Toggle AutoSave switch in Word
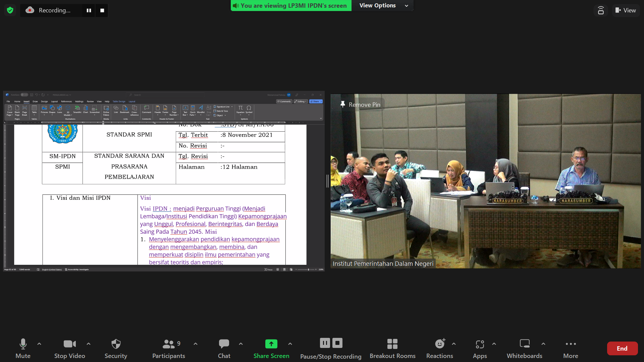 [24, 95]
